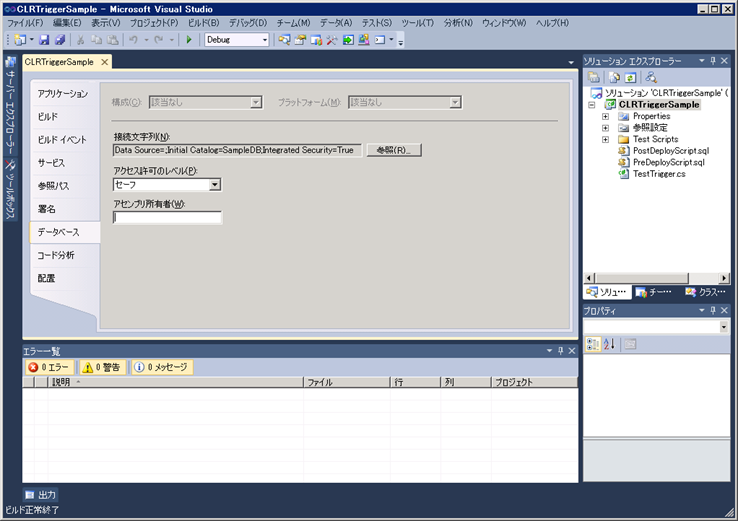The height and width of the screenshot is (521, 738).
Task: Click the New Project toolbar icon
Action: pos(20,40)
